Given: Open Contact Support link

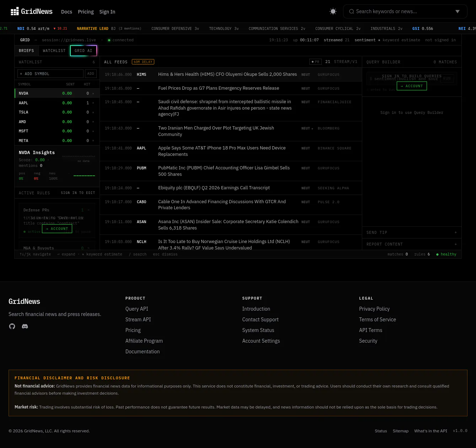Looking at the screenshot, I should pos(260,320).
